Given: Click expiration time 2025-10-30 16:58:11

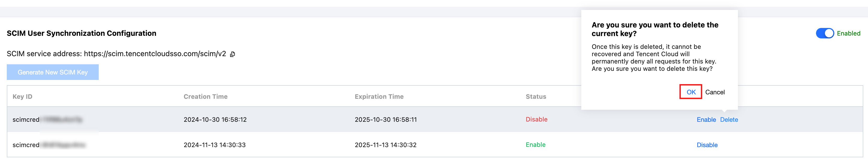Looking at the screenshot, I should tap(385, 119).
